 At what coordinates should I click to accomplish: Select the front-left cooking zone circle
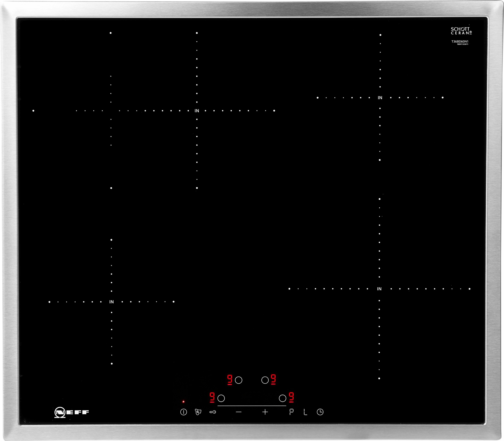pyautogui.click(x=221, y=398)
